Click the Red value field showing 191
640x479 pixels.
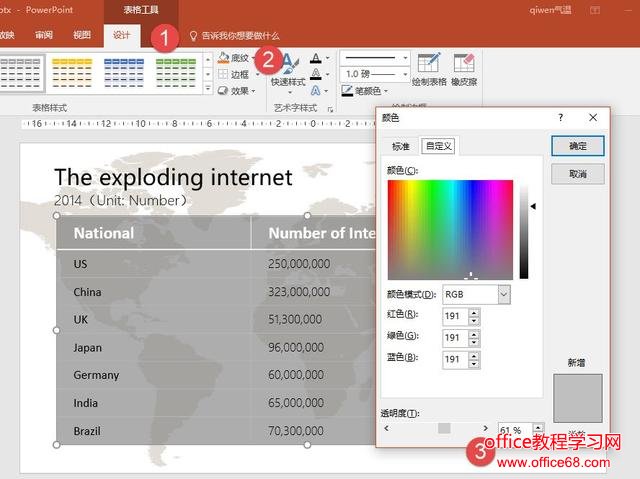point(455,316)
